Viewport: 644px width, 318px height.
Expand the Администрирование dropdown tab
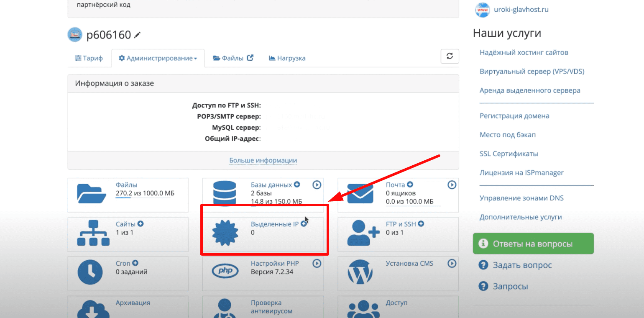[x=158, y=58]
